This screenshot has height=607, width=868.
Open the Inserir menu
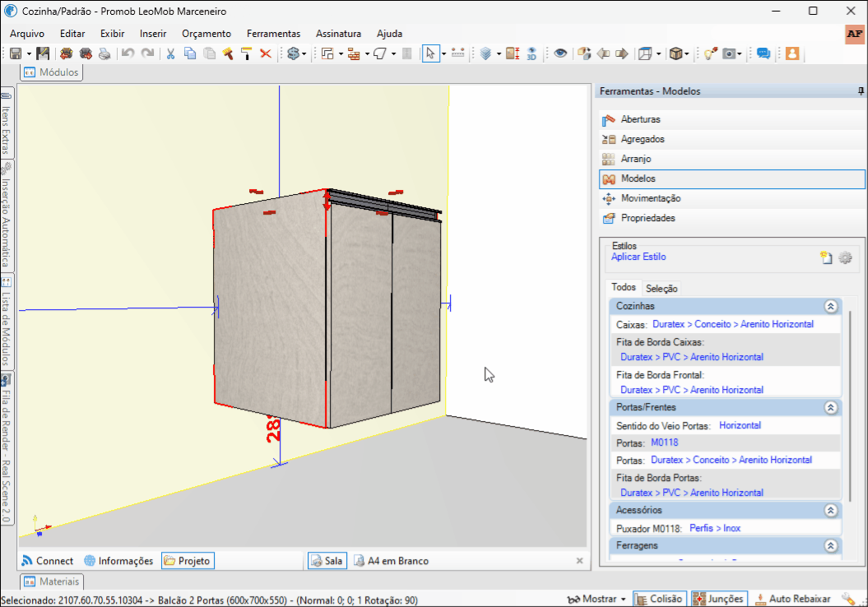pyautogui.click(x=153, y=34)
